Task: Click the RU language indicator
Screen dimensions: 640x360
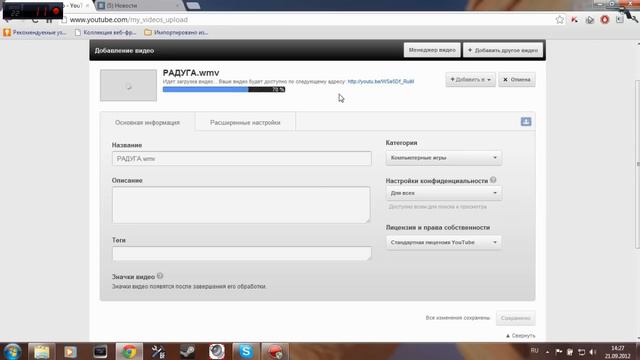Action: click(x=534, y=351)
